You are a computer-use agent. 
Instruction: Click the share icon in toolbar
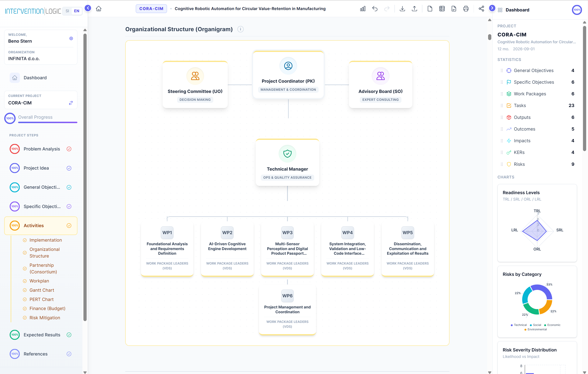coord(481,9)
